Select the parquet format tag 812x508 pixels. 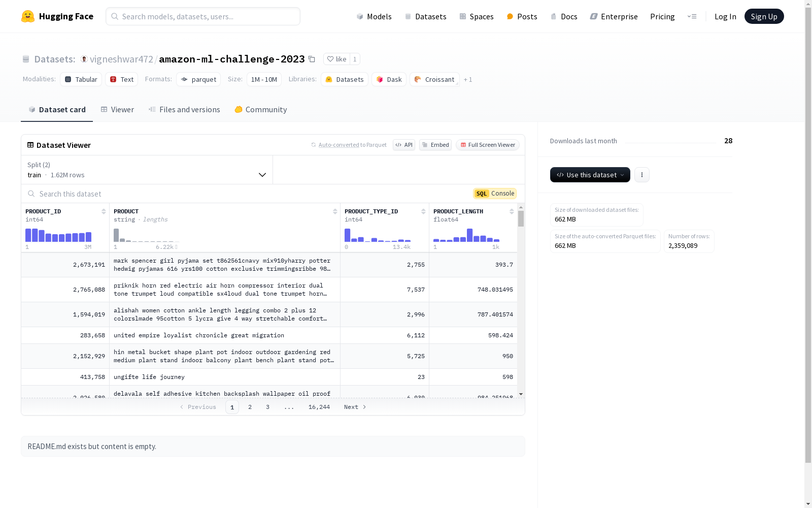[x=198, y=79]
